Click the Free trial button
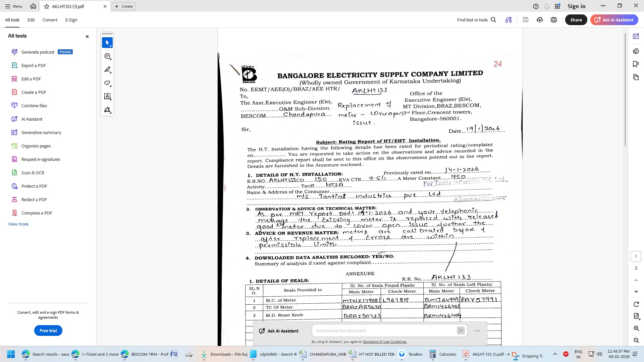The width and height of the screenshot is (644, 362). coord(48,331)
